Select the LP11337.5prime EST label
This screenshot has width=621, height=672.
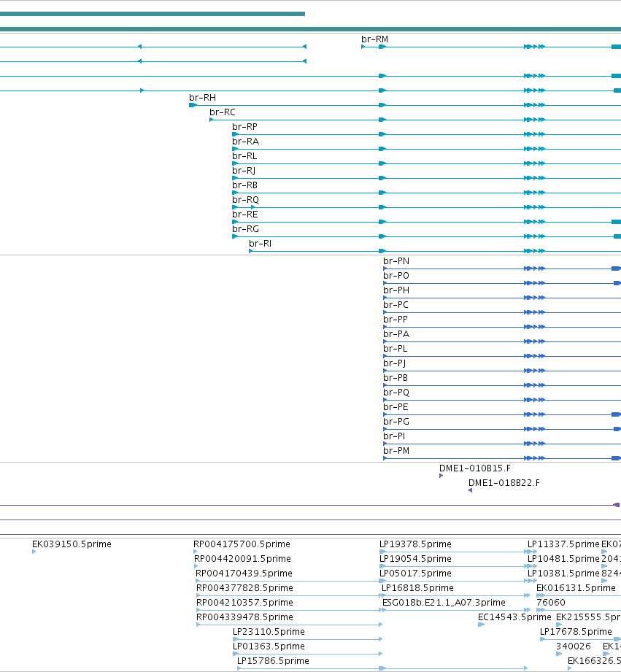click(x=563, y=544)
